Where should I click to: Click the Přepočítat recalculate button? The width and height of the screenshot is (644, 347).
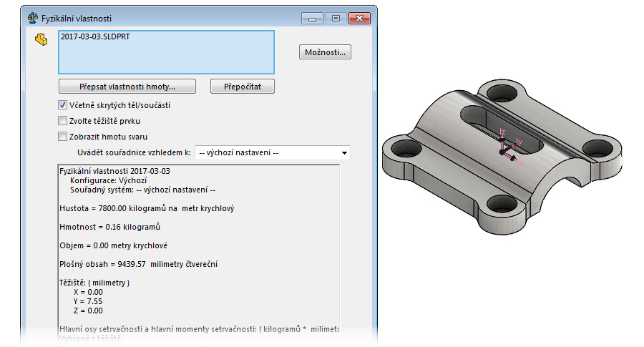(x=243, y=87)
